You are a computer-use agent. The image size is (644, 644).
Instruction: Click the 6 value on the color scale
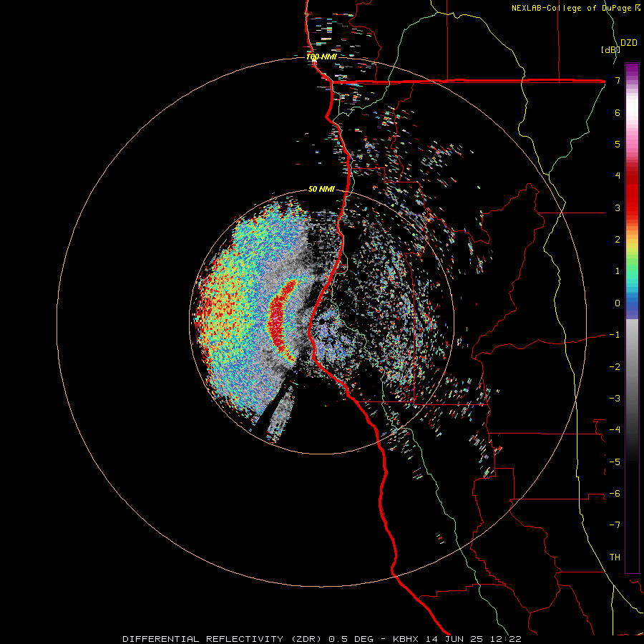point(618,112)
